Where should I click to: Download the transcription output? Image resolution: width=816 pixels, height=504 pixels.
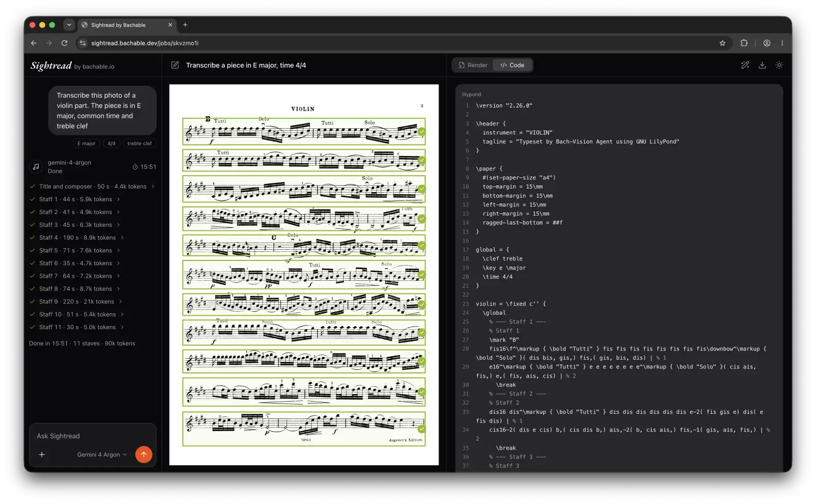coord(762,65)
